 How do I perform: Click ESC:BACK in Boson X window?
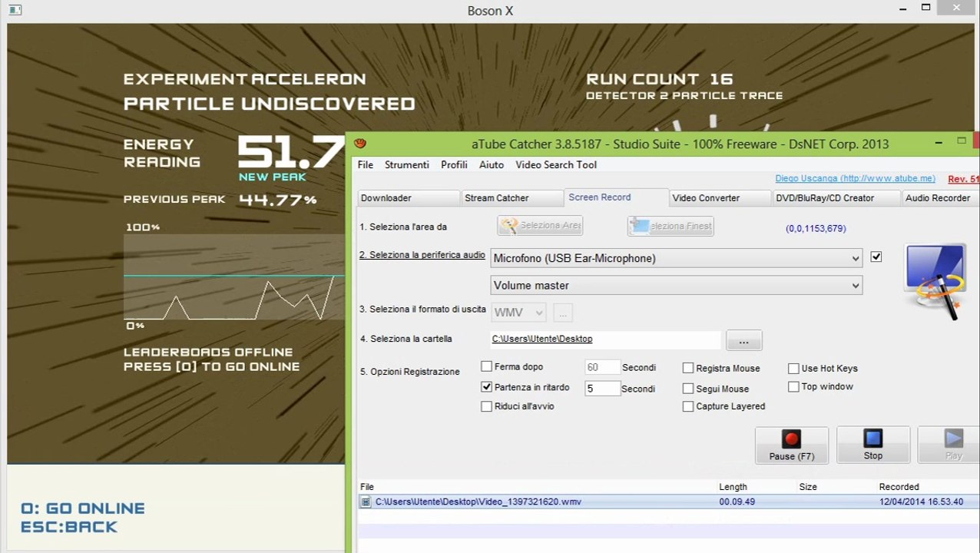pyautogui.click(x=69, y=527)
